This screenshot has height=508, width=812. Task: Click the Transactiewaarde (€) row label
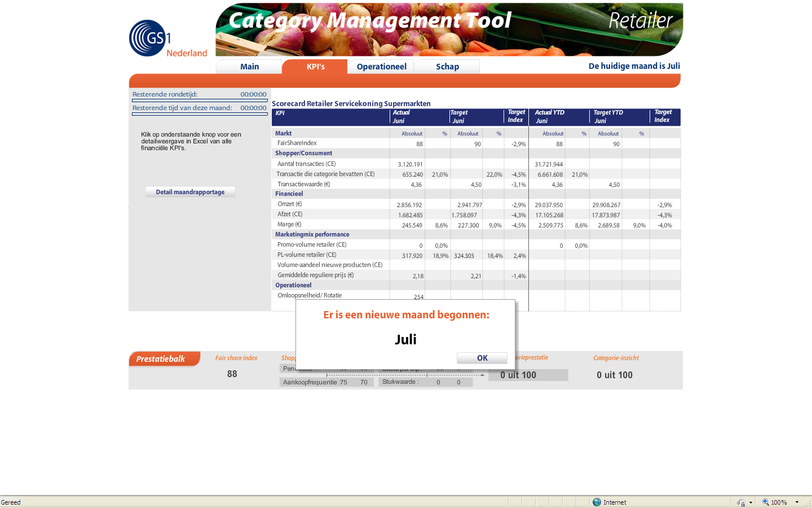(x=303, y=184)
